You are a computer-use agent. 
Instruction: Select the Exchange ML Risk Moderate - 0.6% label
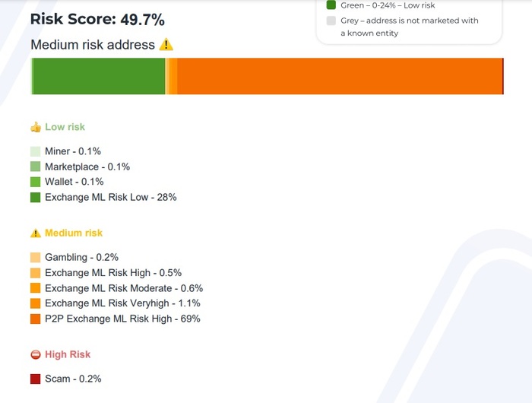point(124,288)
